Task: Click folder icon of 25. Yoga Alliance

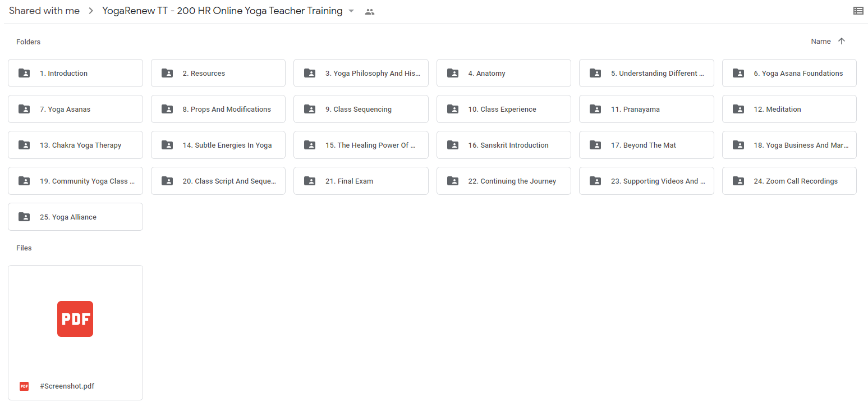Action: pyautogui.click(x=24, y=217)
